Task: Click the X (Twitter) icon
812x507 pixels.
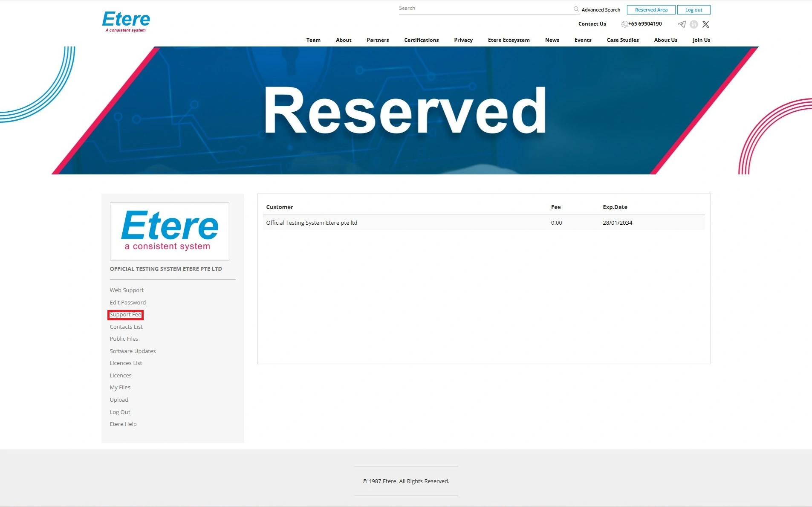Action: tap(706, 24)
